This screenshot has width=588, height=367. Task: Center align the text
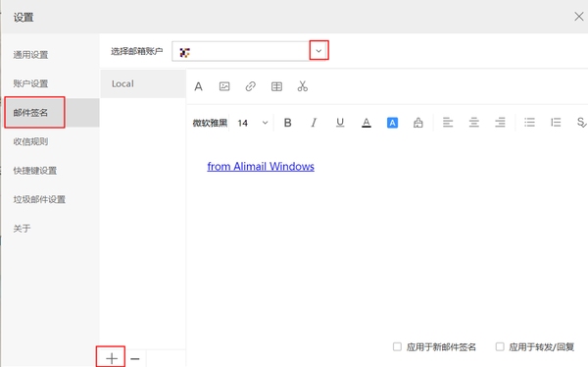474,123
